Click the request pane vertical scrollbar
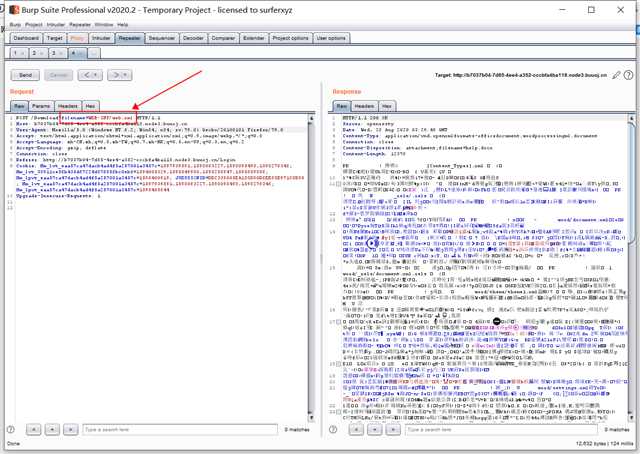 [311, 267]
